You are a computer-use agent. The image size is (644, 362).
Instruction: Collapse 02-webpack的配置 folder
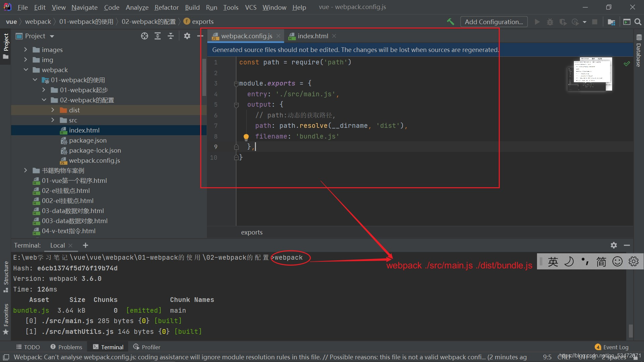pyautogui.click(x=44, y=100)
